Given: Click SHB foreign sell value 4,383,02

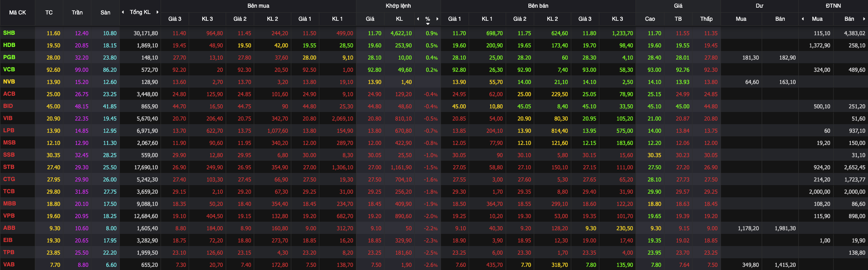Looking at the screenshot, I should click(854, 33).
